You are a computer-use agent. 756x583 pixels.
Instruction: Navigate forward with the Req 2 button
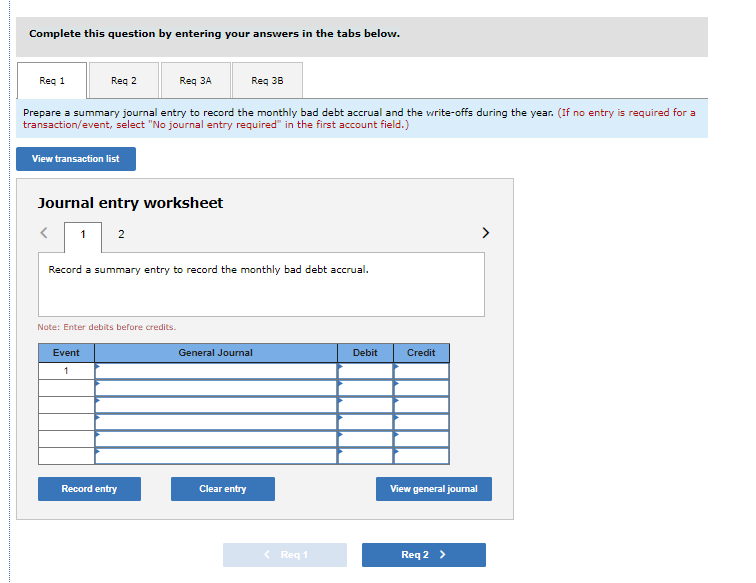coord(424,555)
